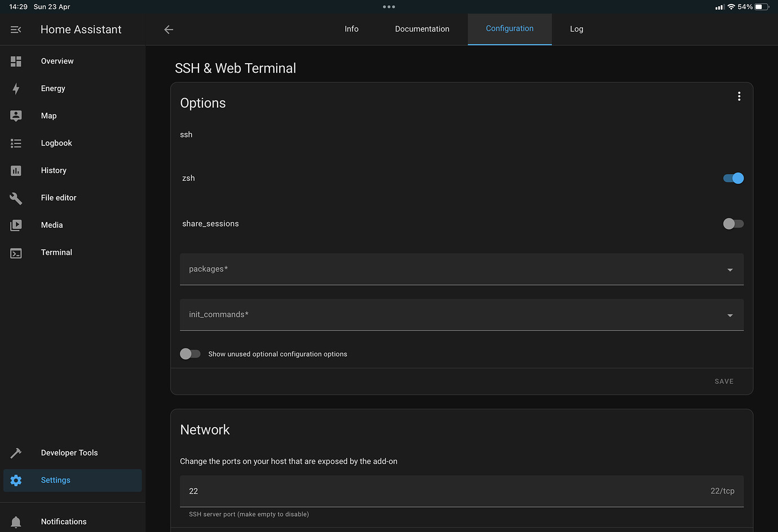The image size is (778, 532).
Task: Open the Overview dashboard
Action: pyautogui.click(x=57, y=61)
